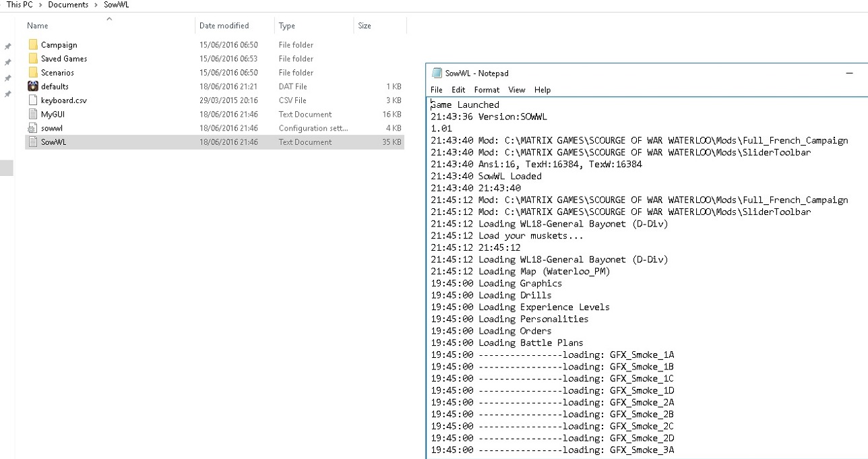
Task: Select the MyGUI file name
Action: [53, 115]
